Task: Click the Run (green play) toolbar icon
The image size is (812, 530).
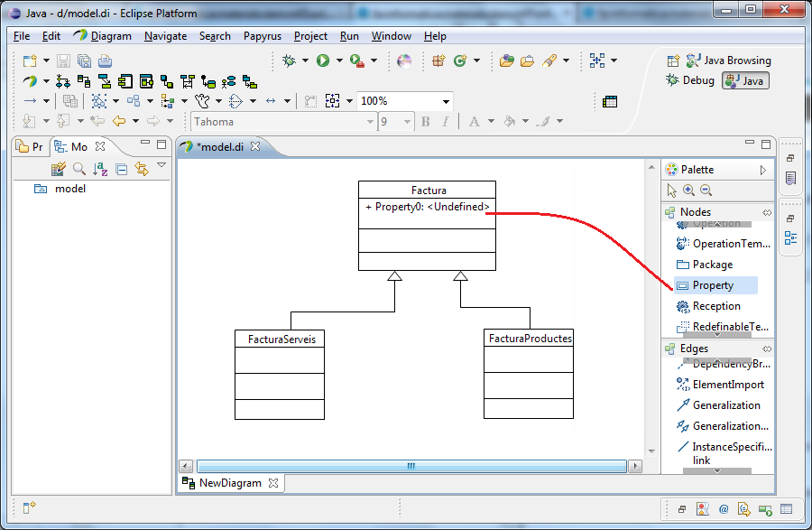Action: 322,61
